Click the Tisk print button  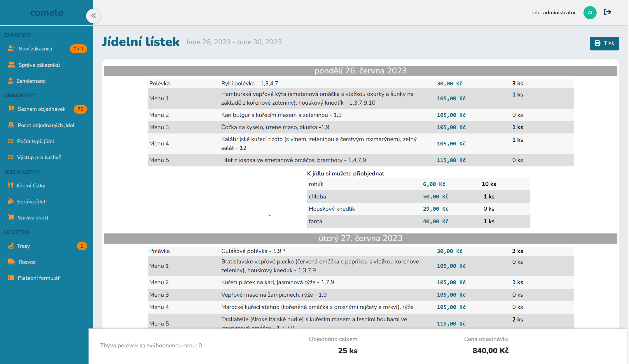coord(604,43)
